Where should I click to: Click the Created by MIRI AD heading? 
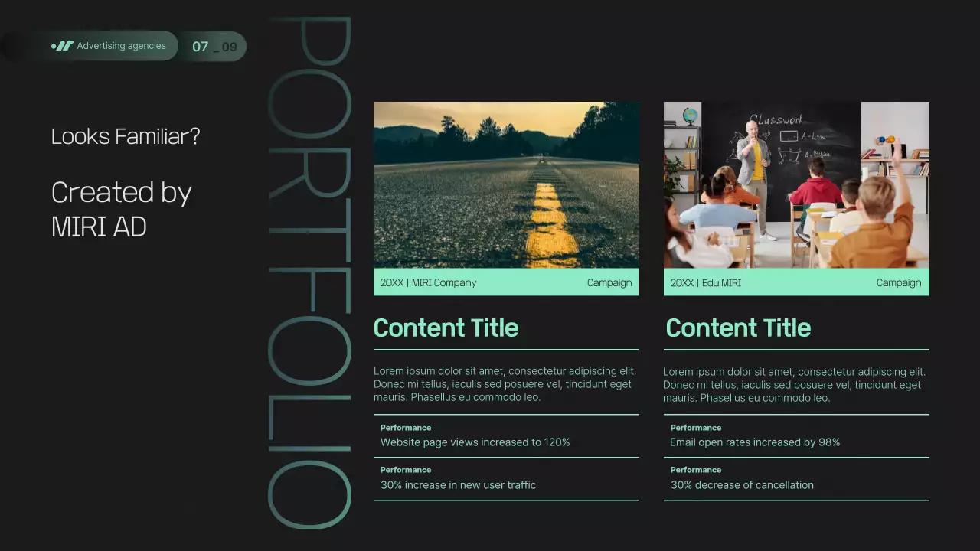click(x=121, y=209)
